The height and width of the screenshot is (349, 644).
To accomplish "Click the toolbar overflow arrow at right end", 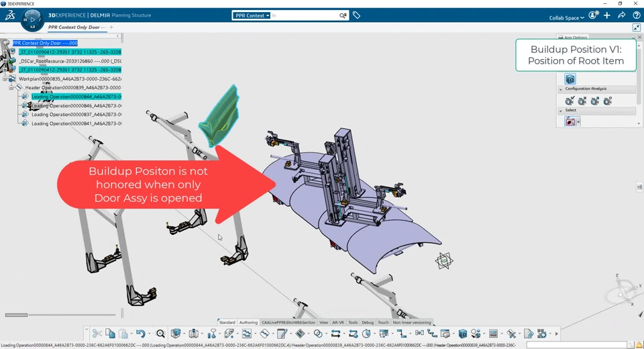I will tap(557, 334).
